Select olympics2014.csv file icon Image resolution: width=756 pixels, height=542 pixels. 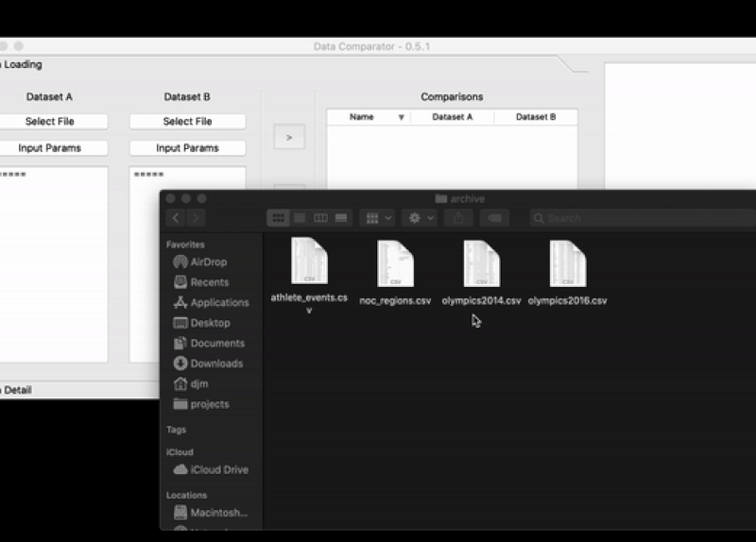pos(482,263)
